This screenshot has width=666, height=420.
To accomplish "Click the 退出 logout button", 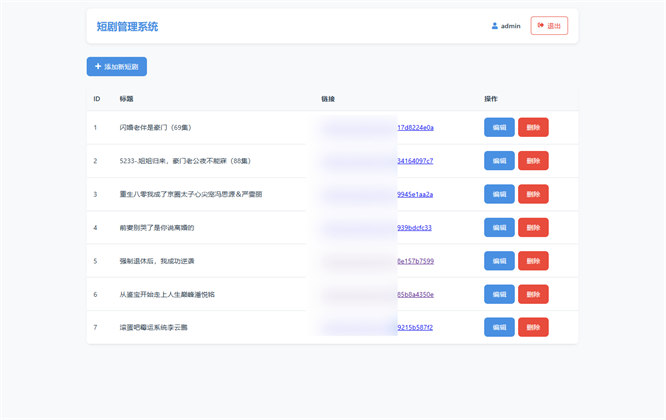I will (x=549, y=25).
